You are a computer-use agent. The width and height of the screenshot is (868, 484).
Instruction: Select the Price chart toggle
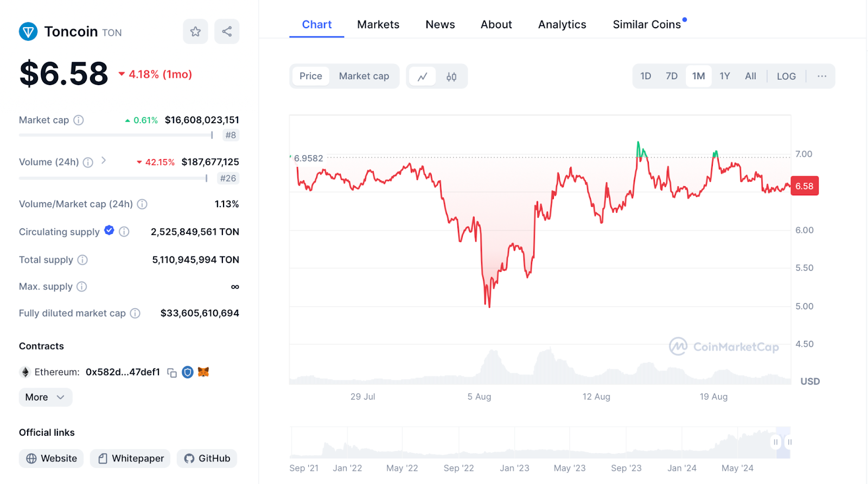click(311, 76)
